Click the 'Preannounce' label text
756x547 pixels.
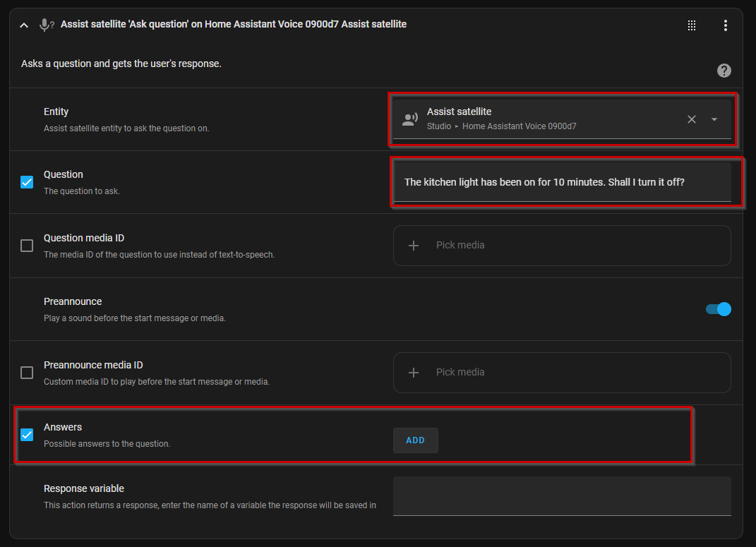[x=73, y=301]
